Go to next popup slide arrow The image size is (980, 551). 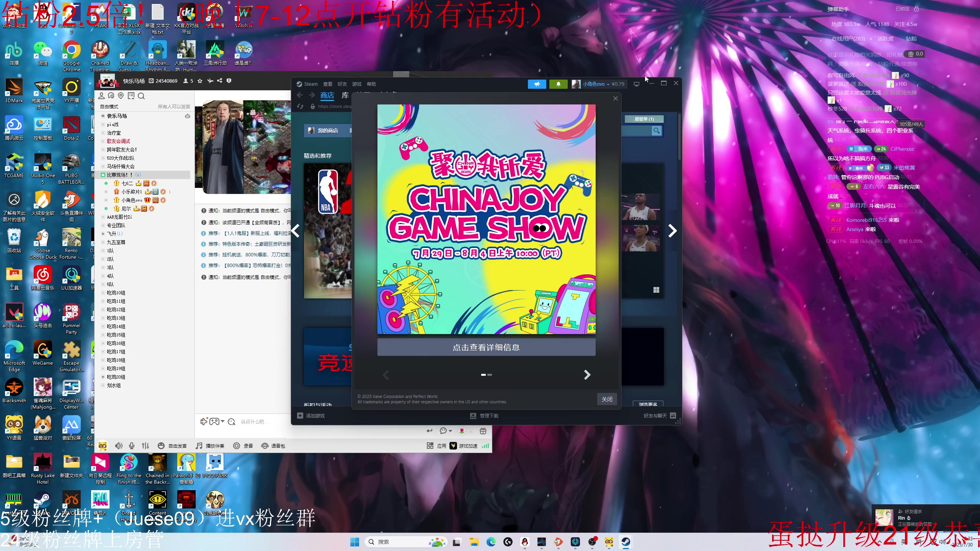tap(587, 375)
